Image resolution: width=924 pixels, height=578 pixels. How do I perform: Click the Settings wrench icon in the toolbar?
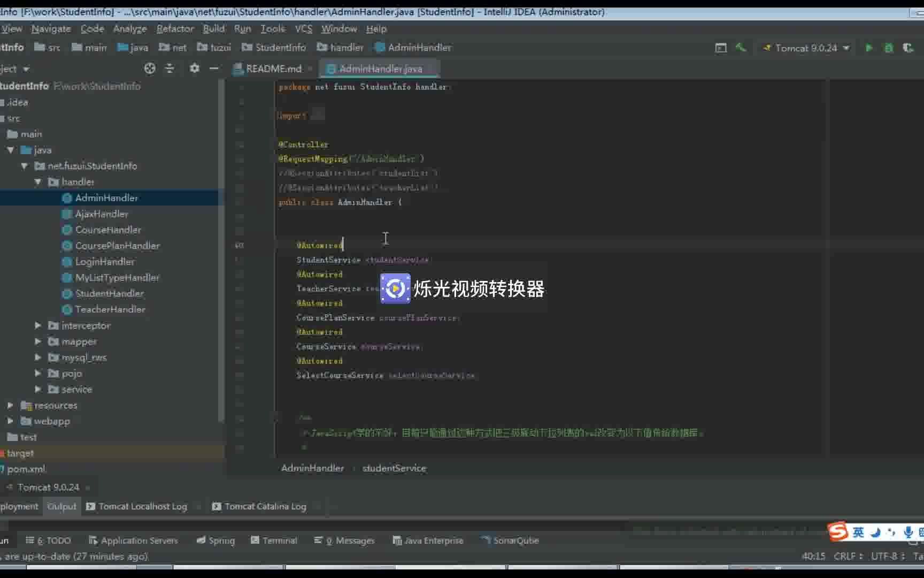[x=741, y=48]
